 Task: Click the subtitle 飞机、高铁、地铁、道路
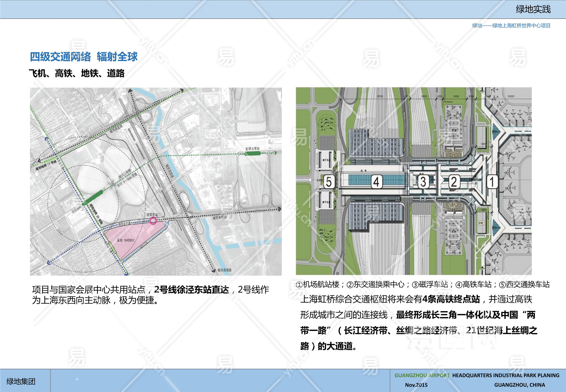77,73
